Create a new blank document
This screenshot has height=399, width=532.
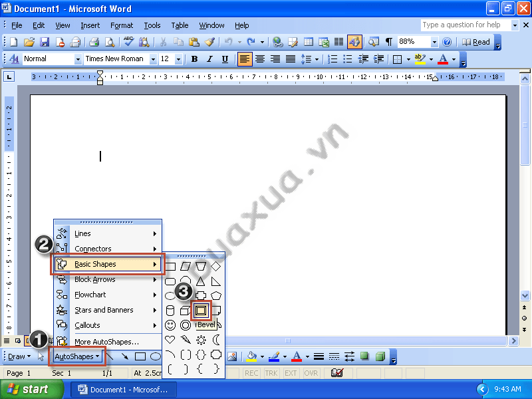pyautogui.click(x=14, y=42)
